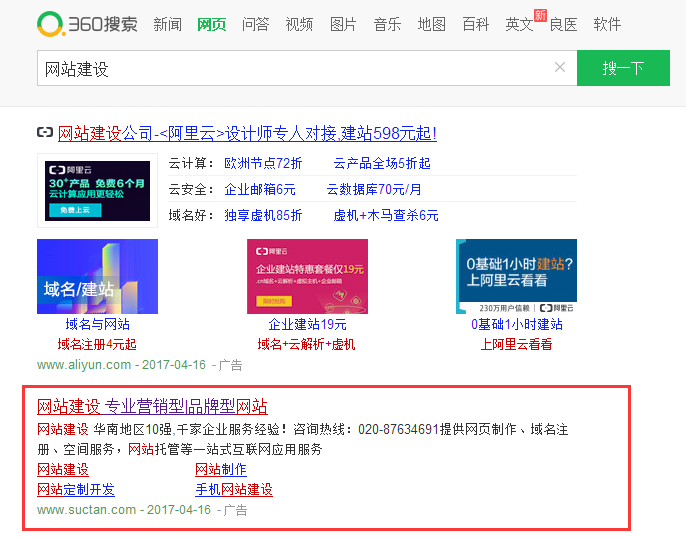Image resolution: width=686 pixels, height=538 pixels.
Task: Open the 企业建站特惠套餐 pink image
Action: pos(307,276)
